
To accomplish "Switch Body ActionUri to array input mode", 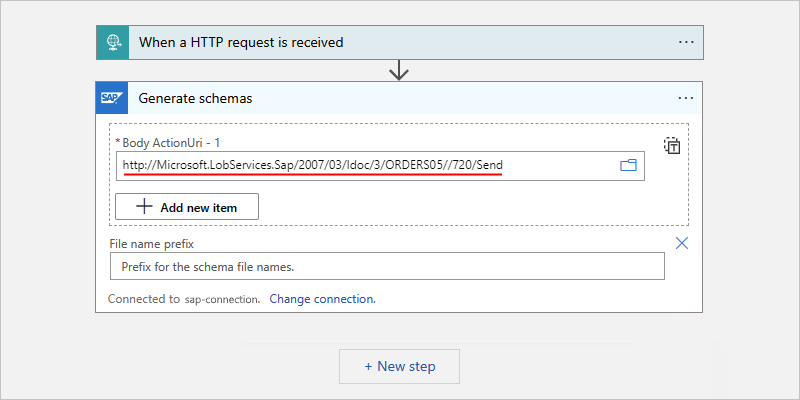I will tap(673, 145).
